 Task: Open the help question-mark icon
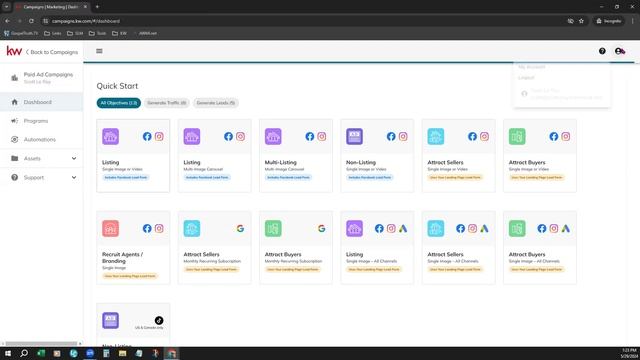602,51
